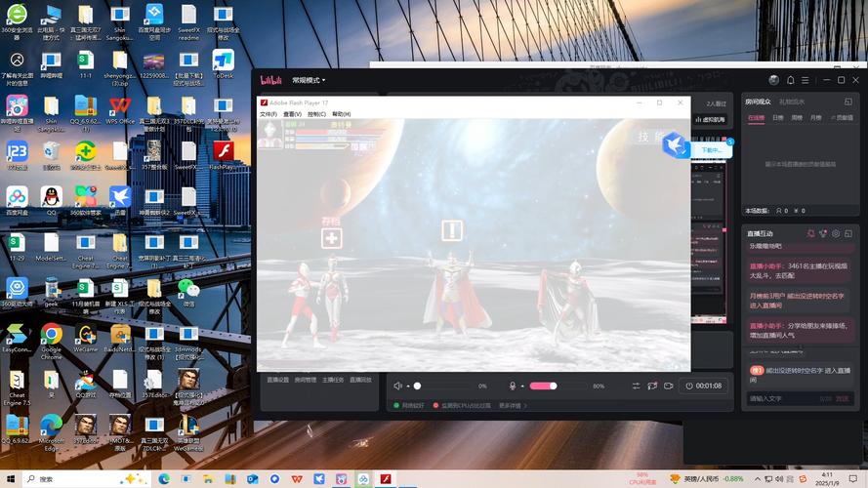
Task: Click the round avatar icon in bilibili title bar
Action: tap(774, 80)
